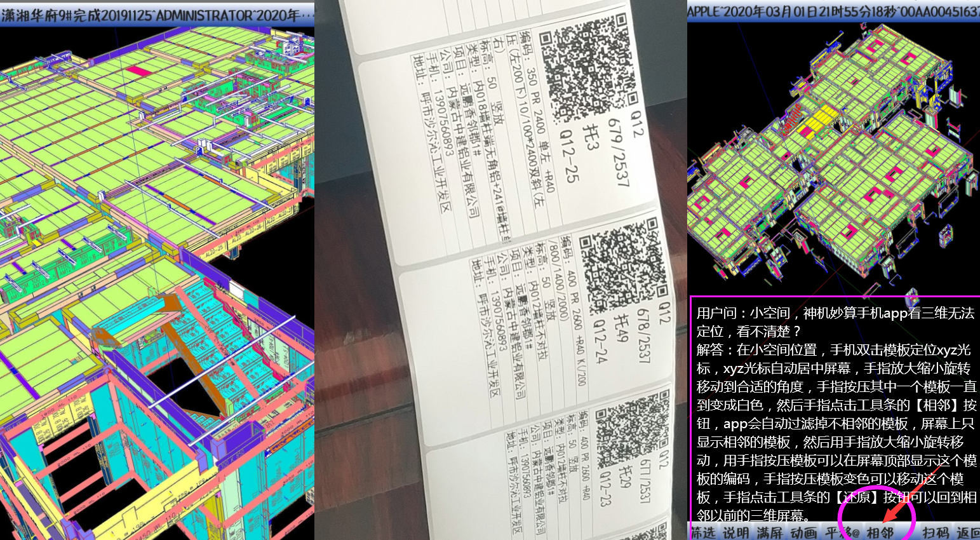
Task: Click the 说明 help button
Action: pos(735,532)
